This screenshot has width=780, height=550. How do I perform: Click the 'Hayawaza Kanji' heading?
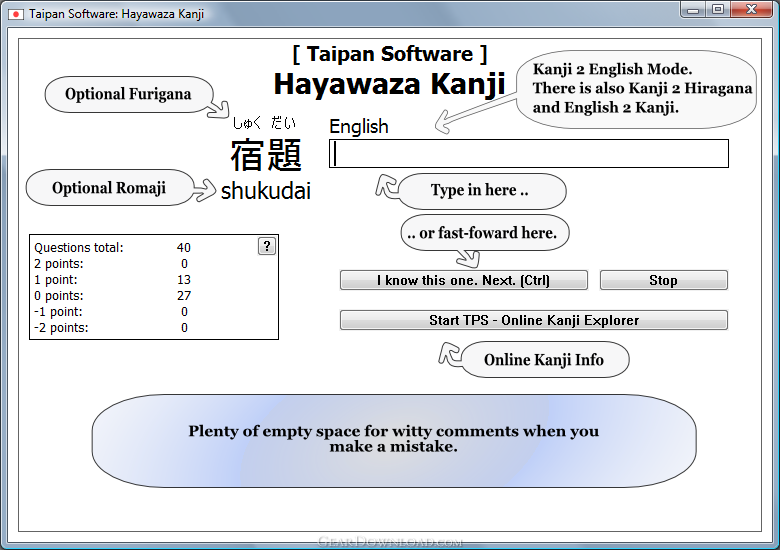point(390,84)
